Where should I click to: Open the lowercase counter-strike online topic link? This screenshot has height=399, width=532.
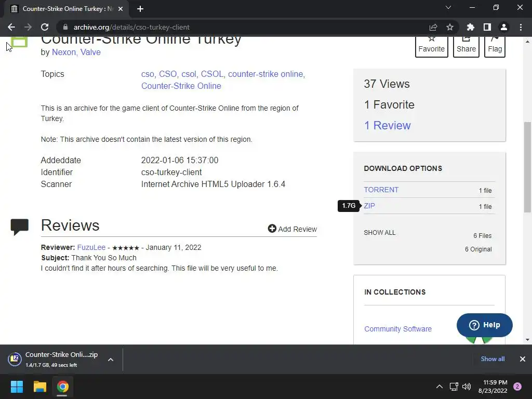click(x=265, y=74)
